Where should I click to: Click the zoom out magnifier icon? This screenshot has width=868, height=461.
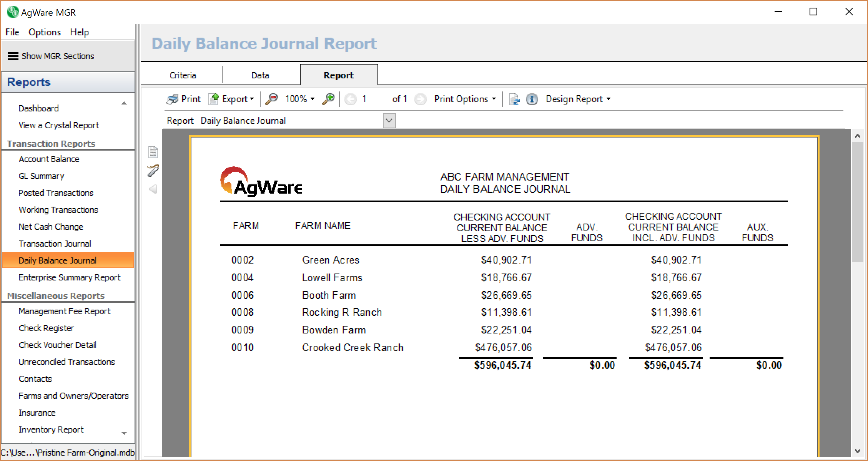pos(271,99)
